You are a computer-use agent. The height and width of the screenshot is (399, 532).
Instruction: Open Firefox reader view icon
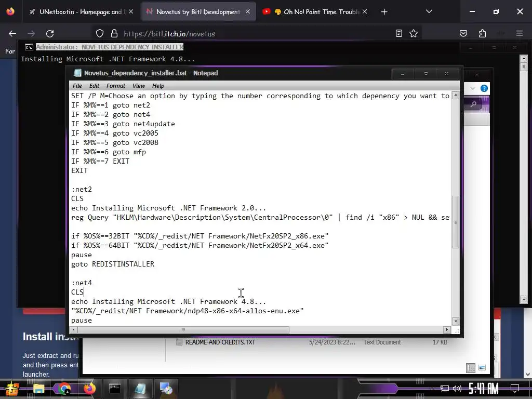[x=399, y=33]
